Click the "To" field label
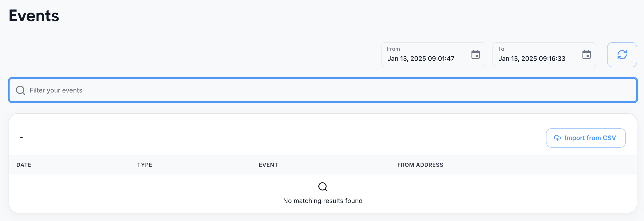 (x=501, y=49)
